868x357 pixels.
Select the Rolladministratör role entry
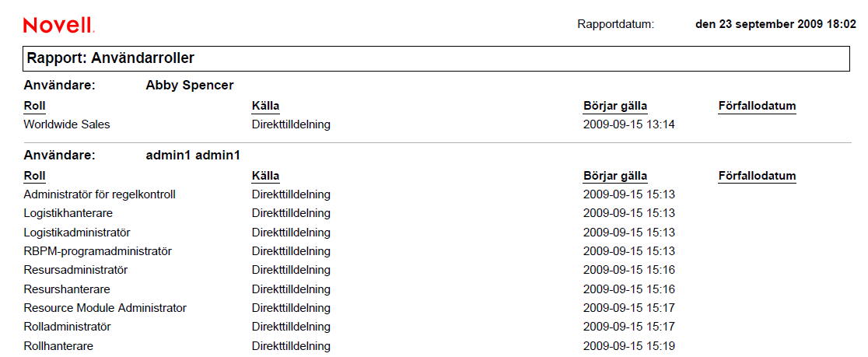(68, 327)
